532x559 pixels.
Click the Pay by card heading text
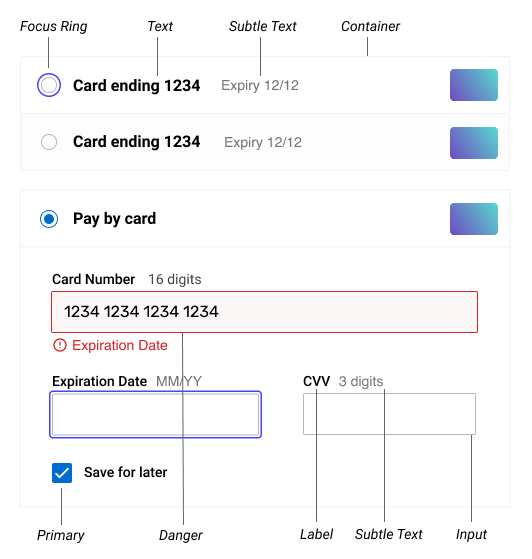point(114,219)
